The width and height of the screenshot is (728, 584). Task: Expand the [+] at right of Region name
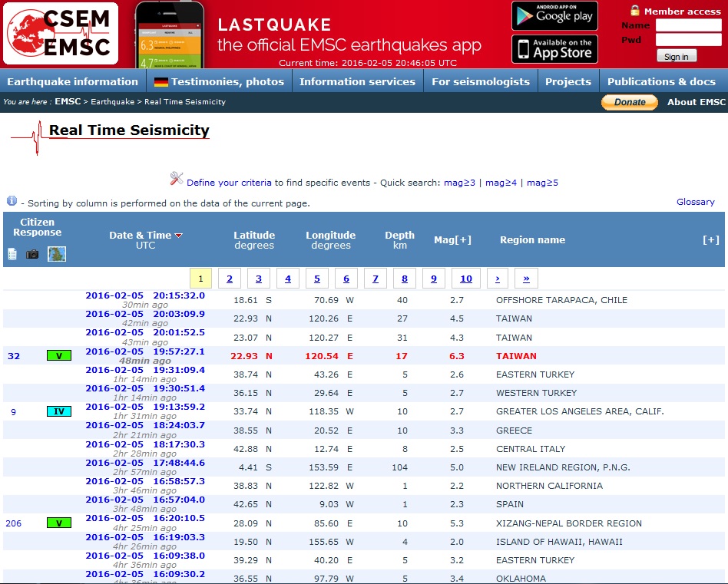pos(711,240)
